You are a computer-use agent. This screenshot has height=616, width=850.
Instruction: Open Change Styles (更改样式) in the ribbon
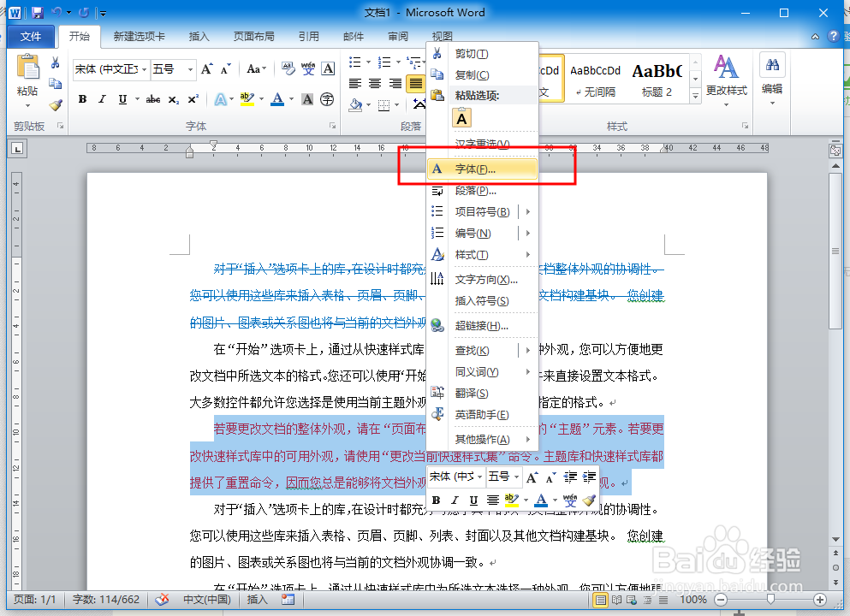[x=728, y=77]
